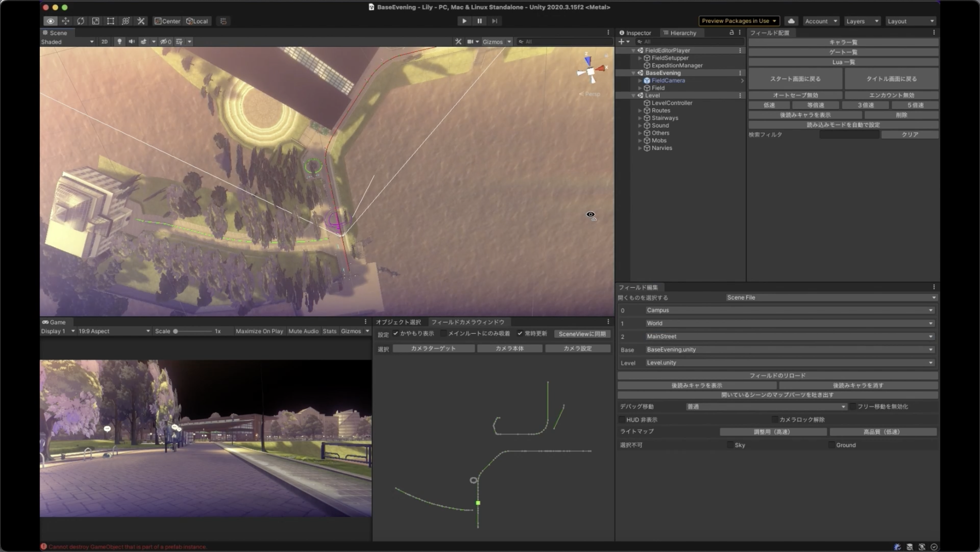Toggle 2D scene view mode
Screen dimensions: 980x552
104,42
